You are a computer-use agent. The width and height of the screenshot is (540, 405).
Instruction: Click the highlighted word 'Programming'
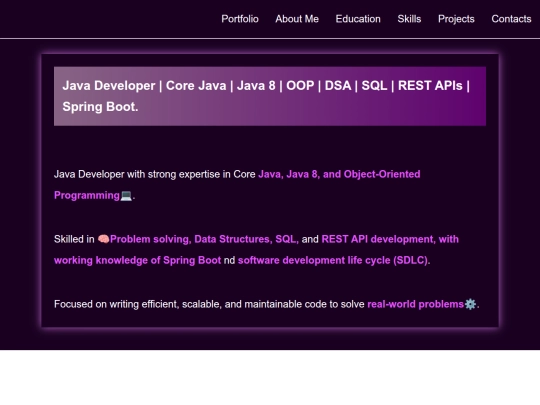tap(87, 195)
